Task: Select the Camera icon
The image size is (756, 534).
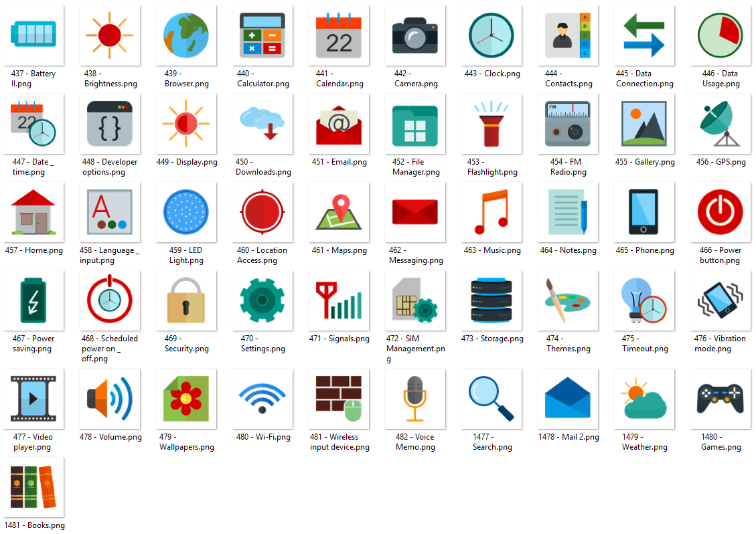Action: [x=415, y=35]
